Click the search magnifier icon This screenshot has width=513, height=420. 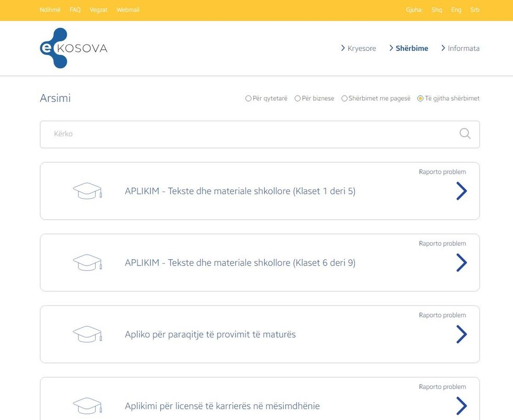click(x=465, y=134)
